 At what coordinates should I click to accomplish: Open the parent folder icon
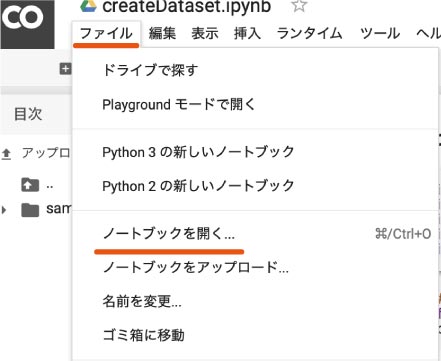click(30, 185)
